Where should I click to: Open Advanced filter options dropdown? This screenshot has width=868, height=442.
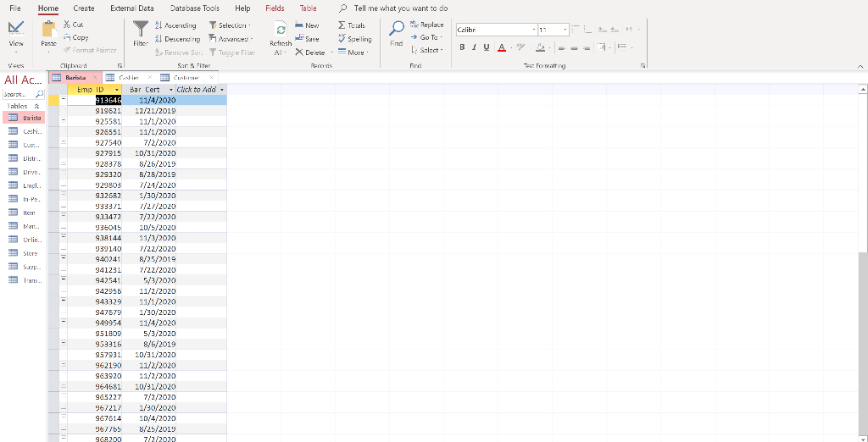[x=231, y=39]
